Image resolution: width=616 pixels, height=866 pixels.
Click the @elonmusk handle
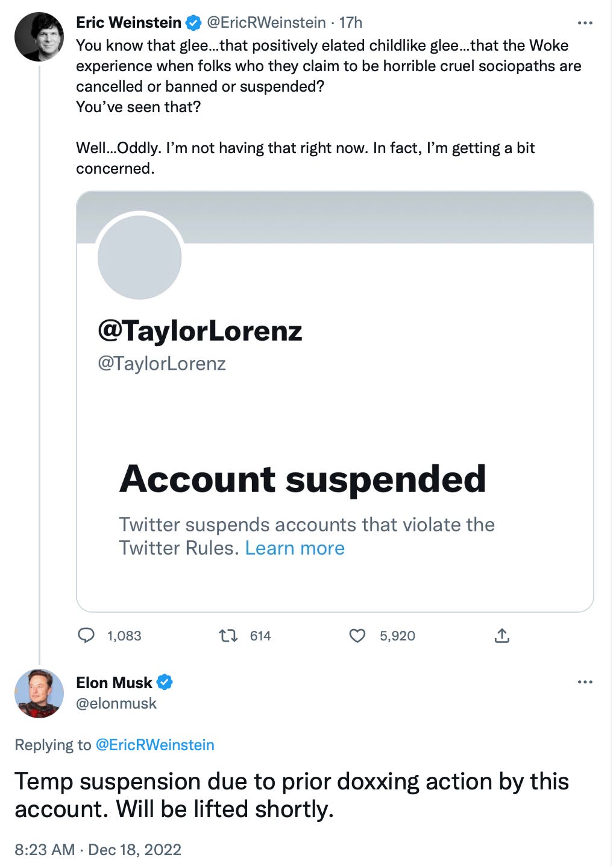click(x=116, y=703)
